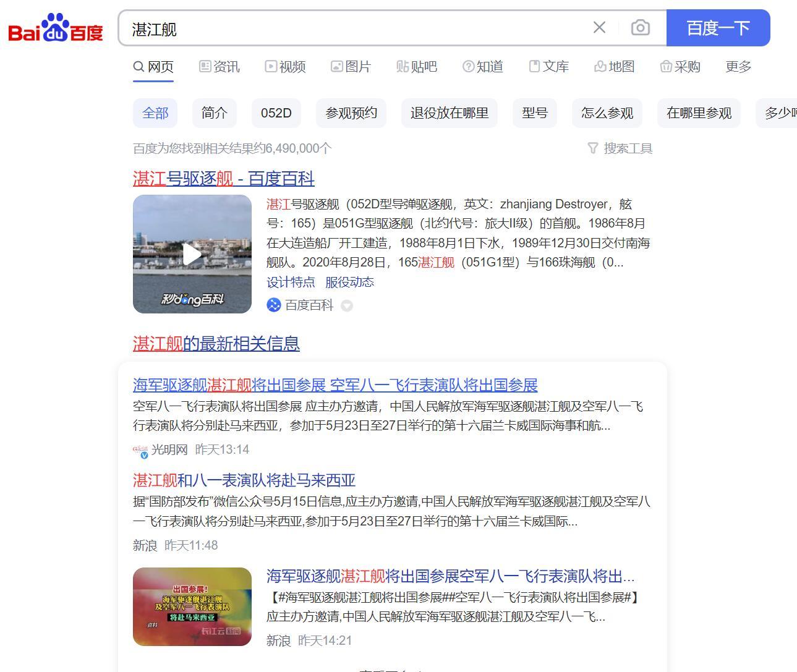797x672 pixels.
Task: Click the Baidu logo
Action: coord(56,28)
